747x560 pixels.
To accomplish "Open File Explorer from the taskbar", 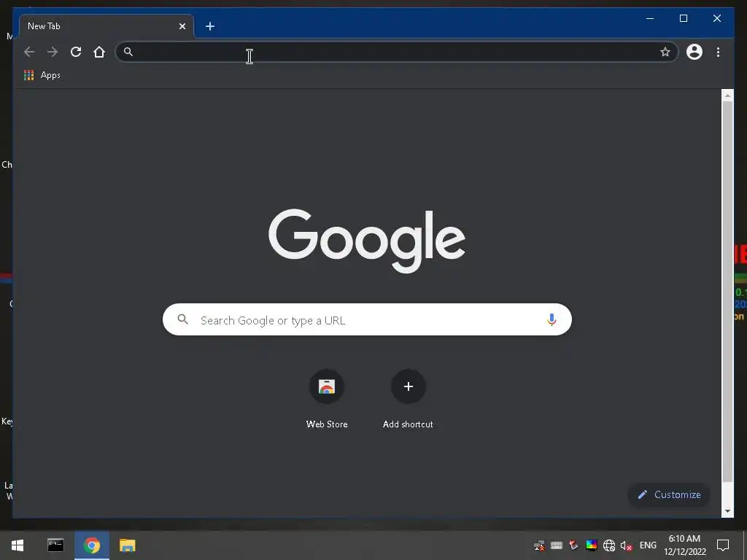I will click(127, 545).
